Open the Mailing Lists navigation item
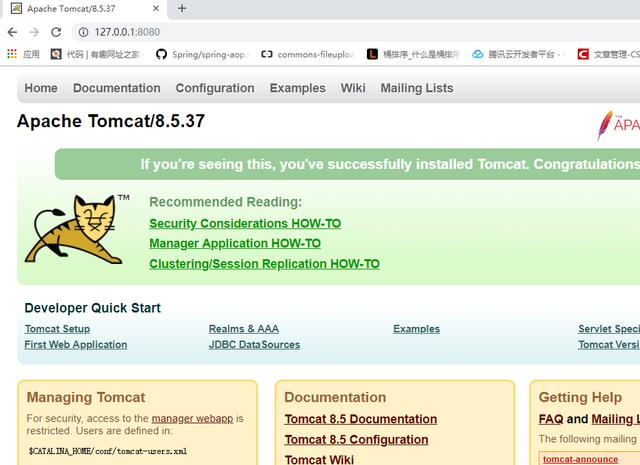Screen dimensions: 640x465 tap(417, 88)
